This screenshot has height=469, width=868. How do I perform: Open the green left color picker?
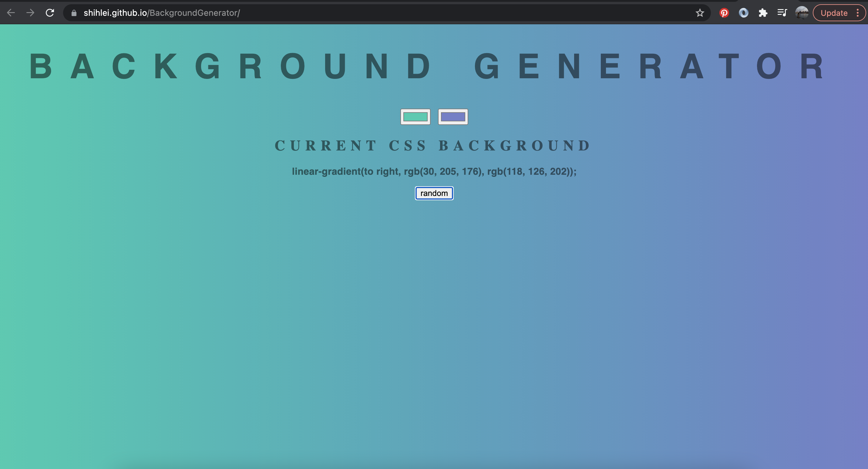pos(415,116)
